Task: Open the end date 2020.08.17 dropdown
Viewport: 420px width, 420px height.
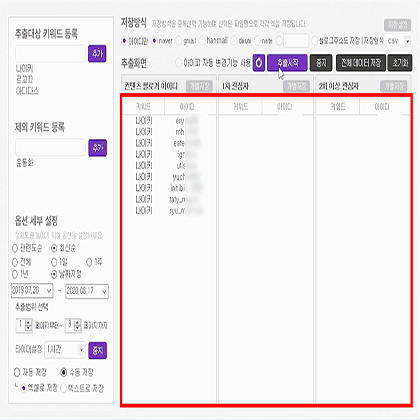Action: (87, 291)
